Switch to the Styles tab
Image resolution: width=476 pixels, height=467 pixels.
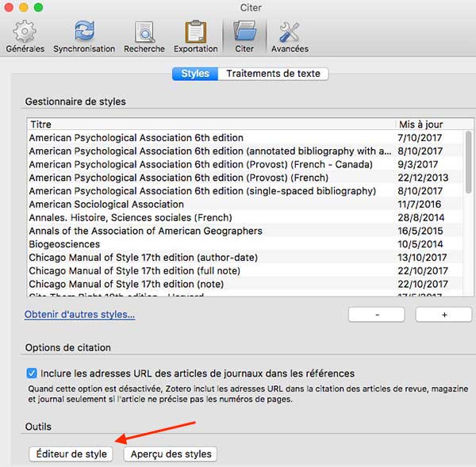(x=195, y=74)
